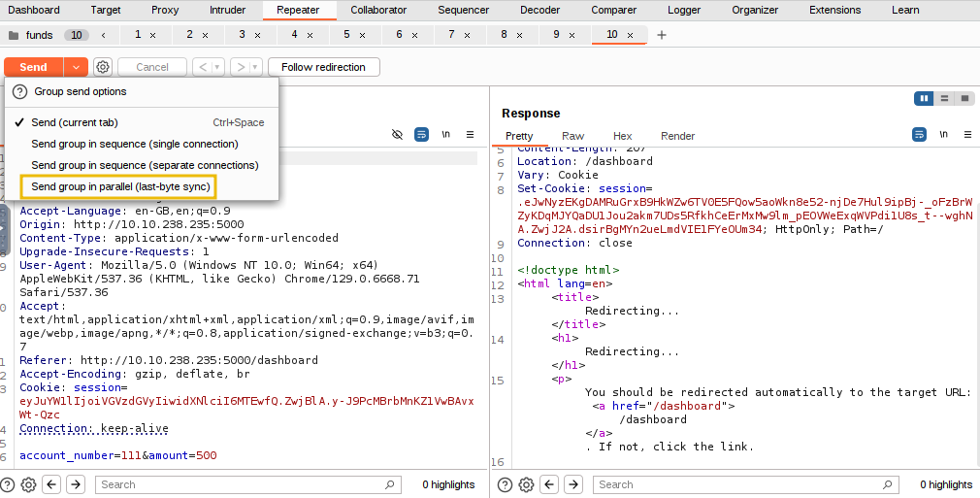
Task: Click the Request search field
Action: click(248, 484)
